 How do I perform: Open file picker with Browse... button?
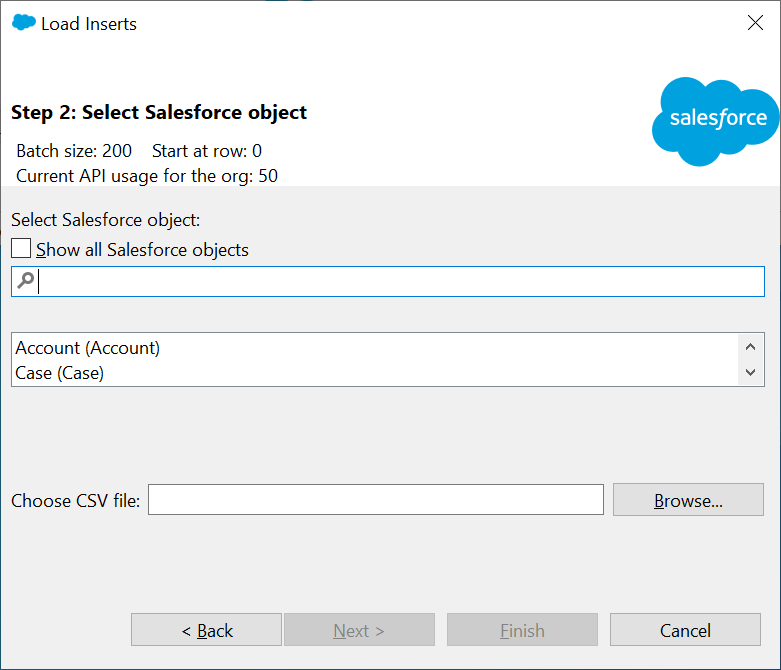tap(688, 500)
